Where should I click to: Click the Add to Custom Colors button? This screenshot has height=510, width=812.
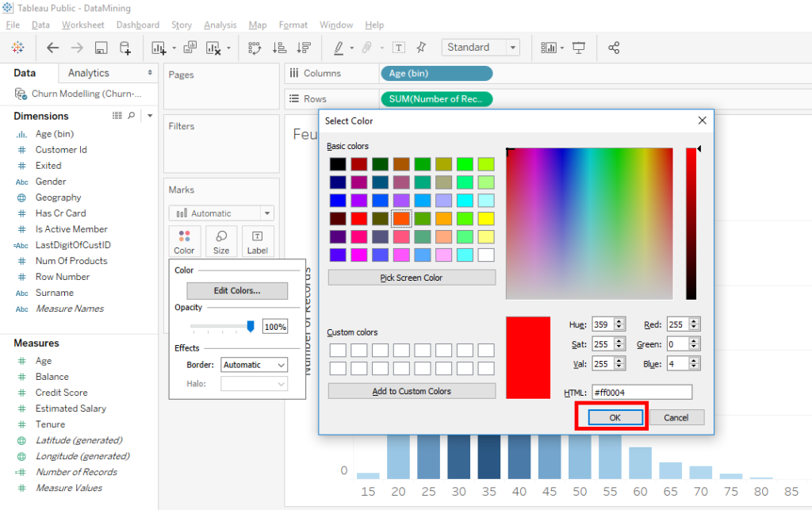[x=412, y=390]
